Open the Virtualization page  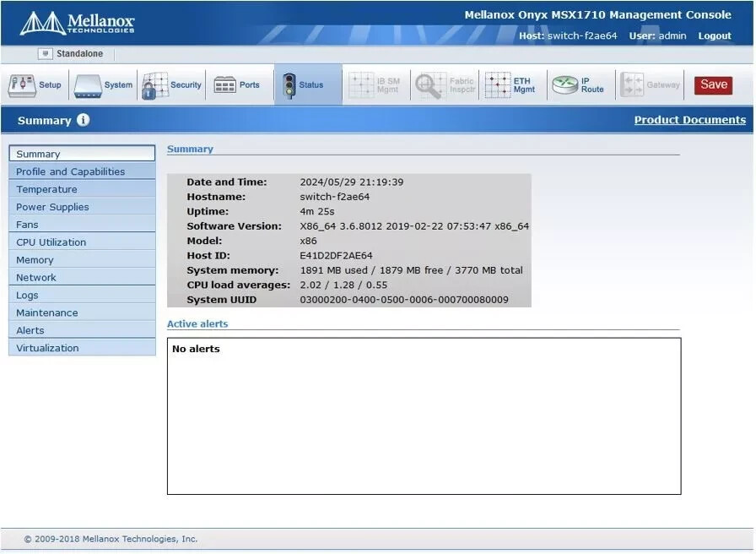click(82, 348)
